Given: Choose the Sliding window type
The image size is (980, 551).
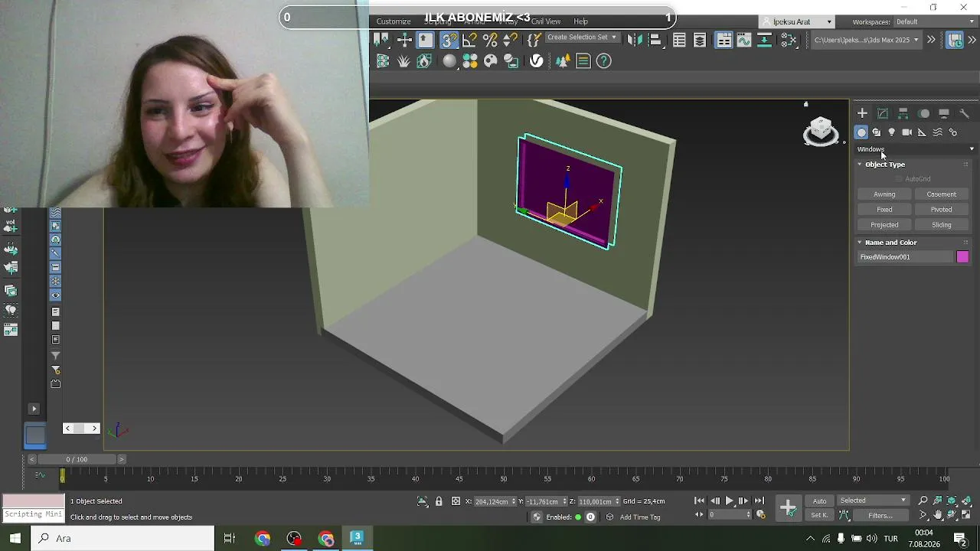Looking at the screenshot, I should pyautogui.click(x=942, y=225).
